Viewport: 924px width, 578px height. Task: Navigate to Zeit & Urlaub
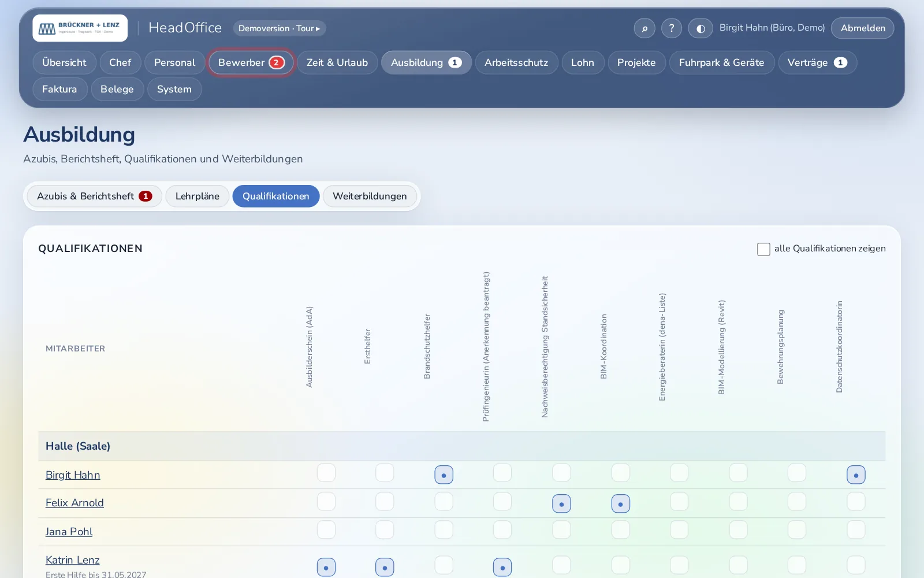coord(337,62)
